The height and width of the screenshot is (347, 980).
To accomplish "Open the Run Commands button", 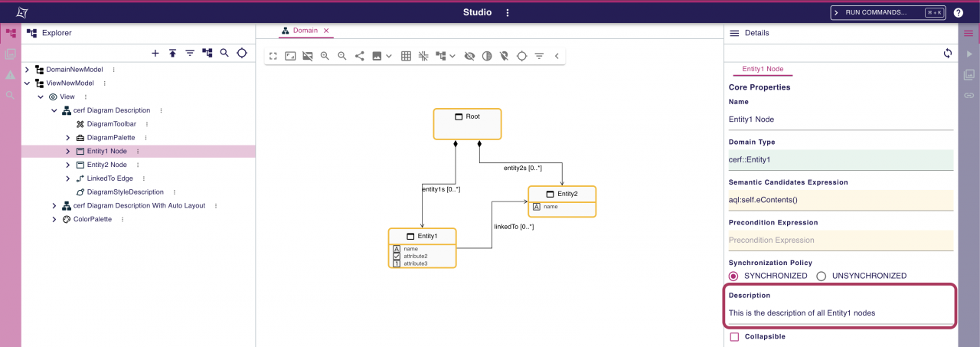I will 888,13.
